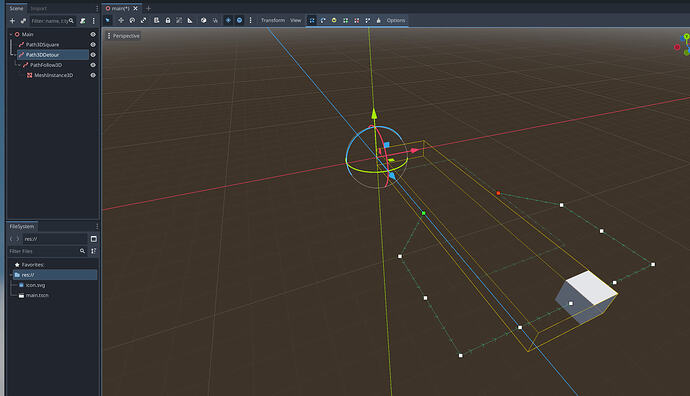Focus the Filter Files field
Viewport: 690px width, 396px height.
coord(47,251)
